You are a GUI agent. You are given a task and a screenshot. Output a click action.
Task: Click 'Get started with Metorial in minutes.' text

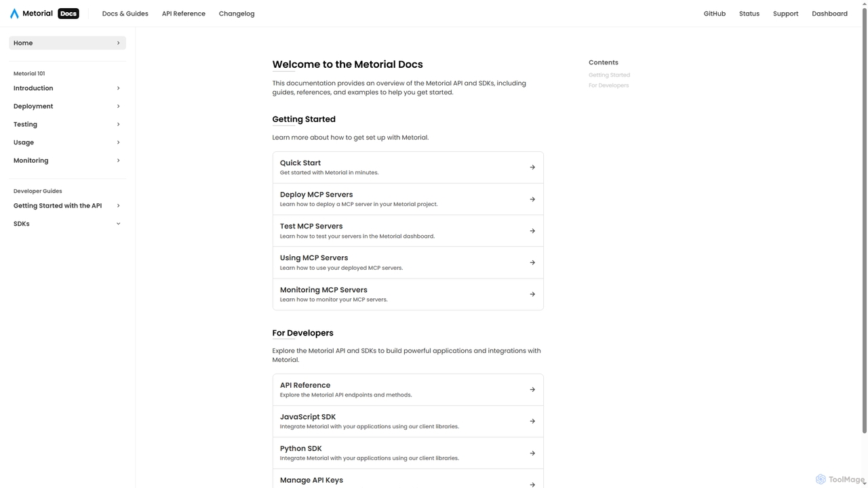[330, 173]
